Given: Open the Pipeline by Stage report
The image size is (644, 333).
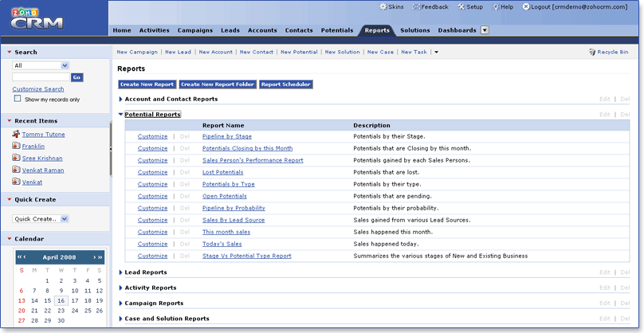Looking at the screenshot, I should [227, 136].
